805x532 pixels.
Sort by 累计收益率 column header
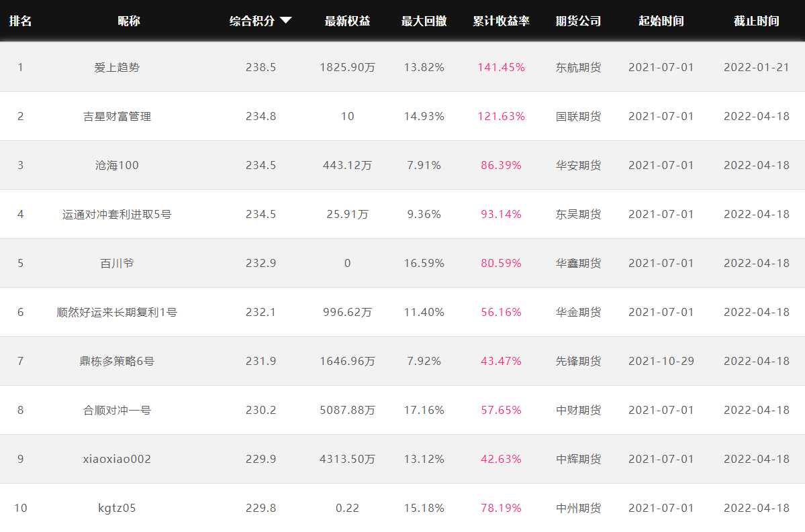pyautogui.click(x=501, y=21)
